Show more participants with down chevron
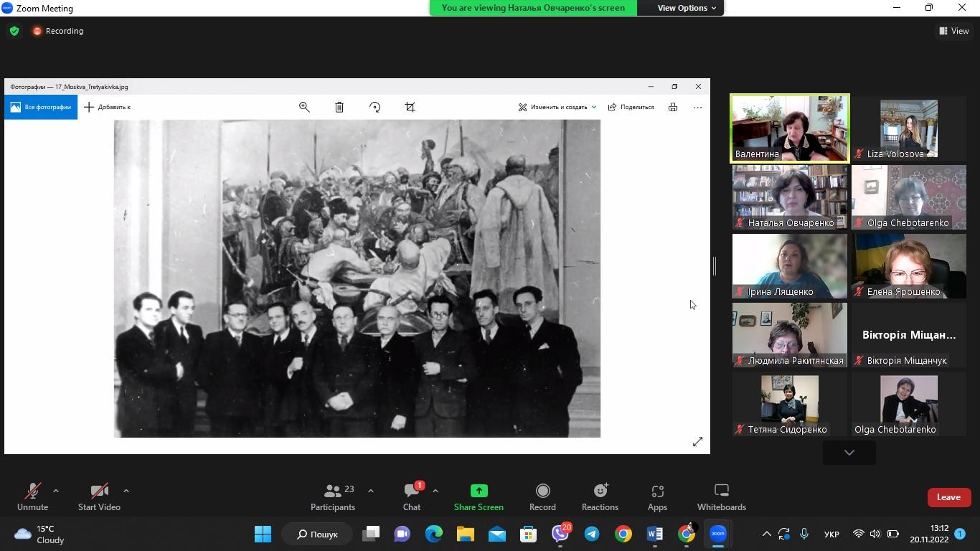Image resolution: width=980 pixels, height=551 pixels. 849,453
